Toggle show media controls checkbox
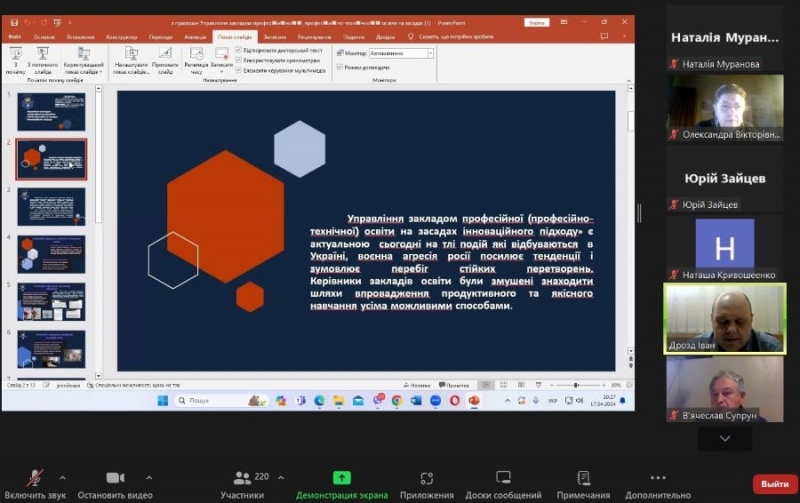Screen dimensions: 800x503 (x=238, y=70)
